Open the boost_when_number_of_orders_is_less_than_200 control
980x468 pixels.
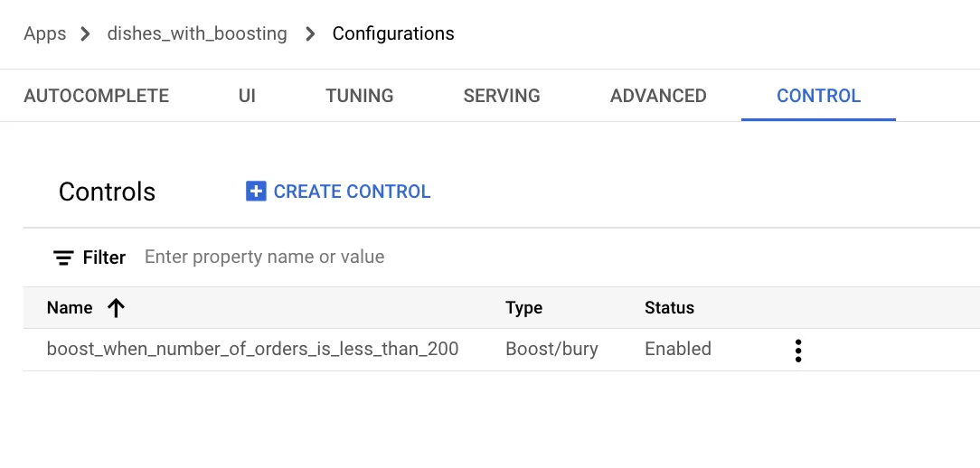(252, 349)
